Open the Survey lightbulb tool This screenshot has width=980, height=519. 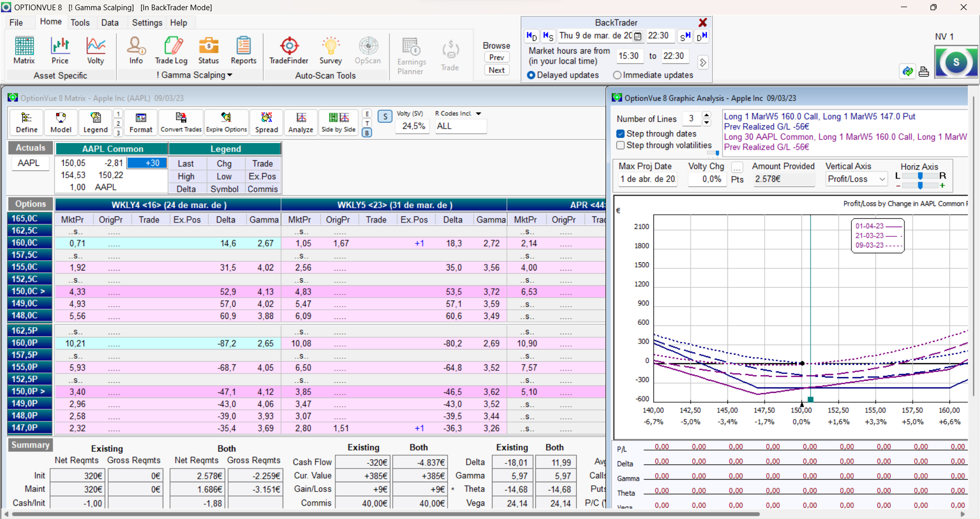point(331,51)
